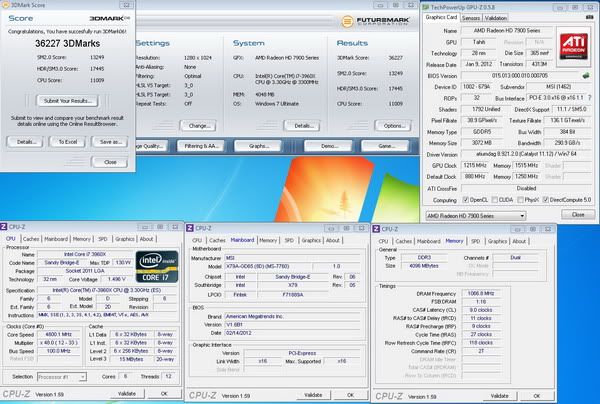
Task: Switch to the Validation tab in GPU-Z
Action: 496,18
